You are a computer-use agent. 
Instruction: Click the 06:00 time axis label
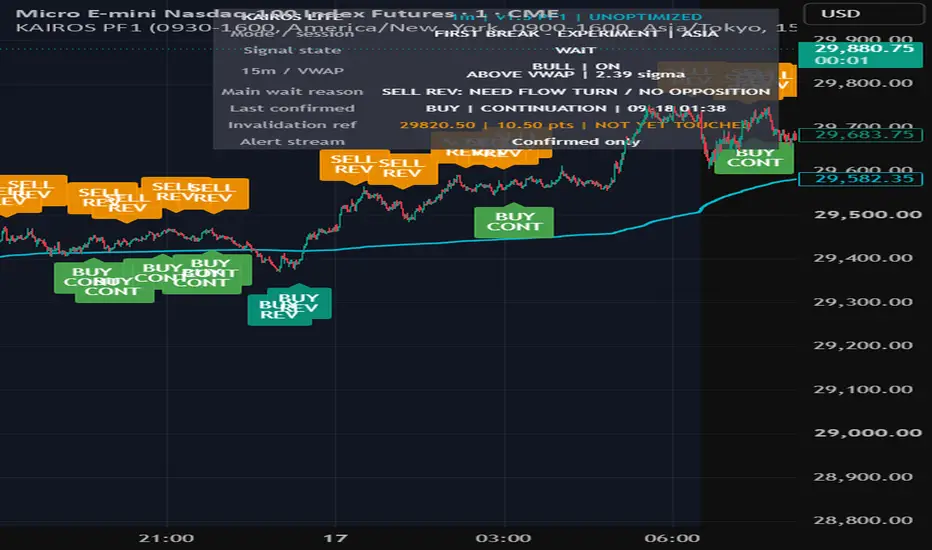coord(672,538)
